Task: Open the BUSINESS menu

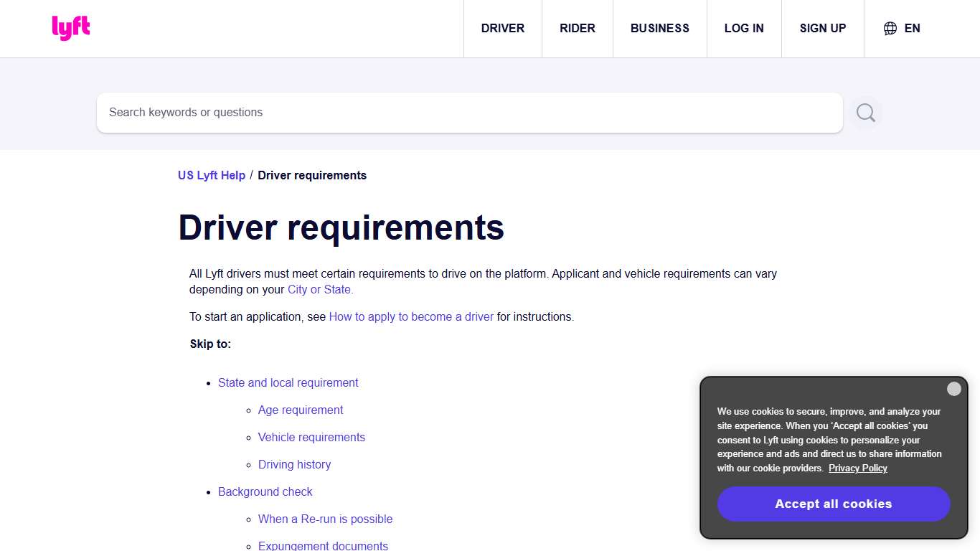Action: (659, 28)
